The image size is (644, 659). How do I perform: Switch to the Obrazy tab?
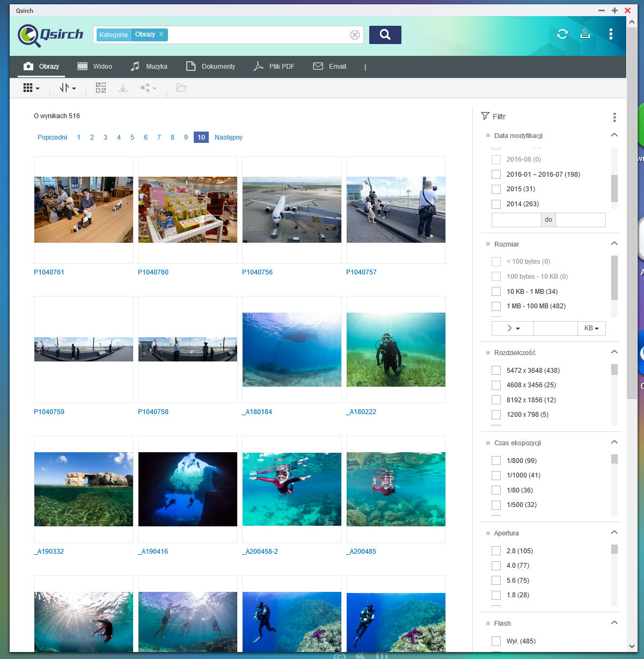point(41,67)
